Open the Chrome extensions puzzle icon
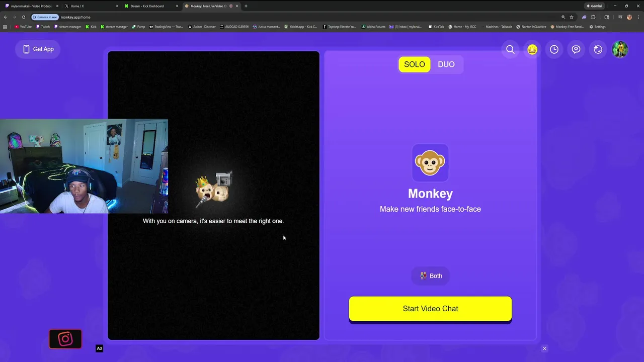Viewport: 644px width, 362px height. (593, 17)
